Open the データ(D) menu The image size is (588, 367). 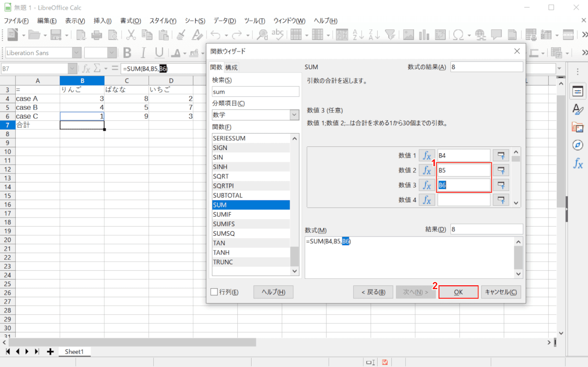(x=225, y=21)
